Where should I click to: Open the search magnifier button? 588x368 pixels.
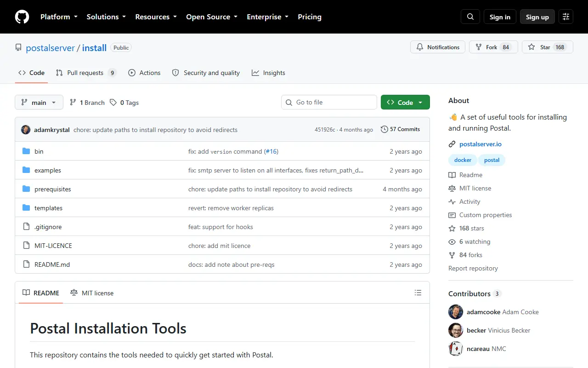pyautogui.click(x=470, y=17)
